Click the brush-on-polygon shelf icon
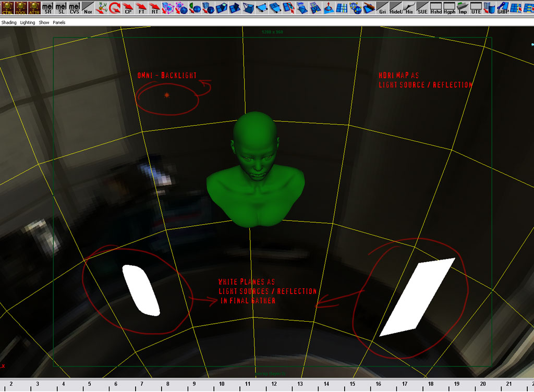This screenshot has height=392, width=534. point(369,7)
